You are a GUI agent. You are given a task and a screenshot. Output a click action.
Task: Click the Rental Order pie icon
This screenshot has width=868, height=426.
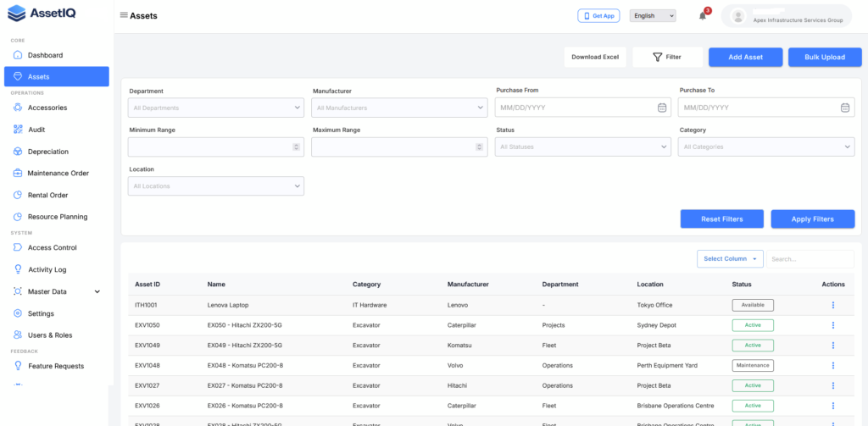click(18, 195)
